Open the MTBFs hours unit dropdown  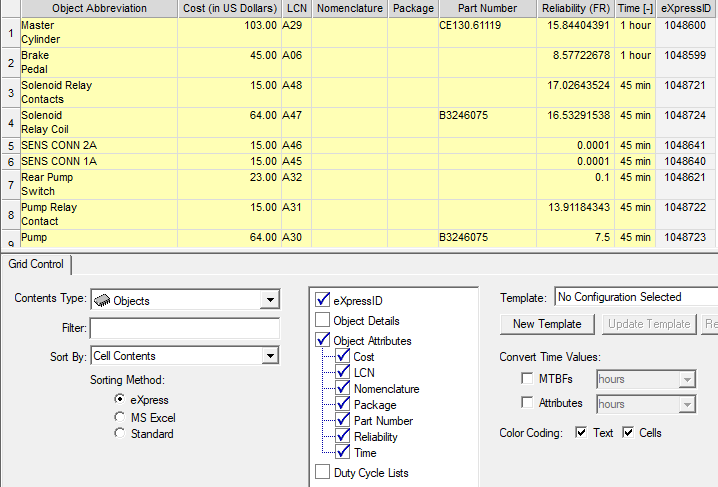point(687,379)
